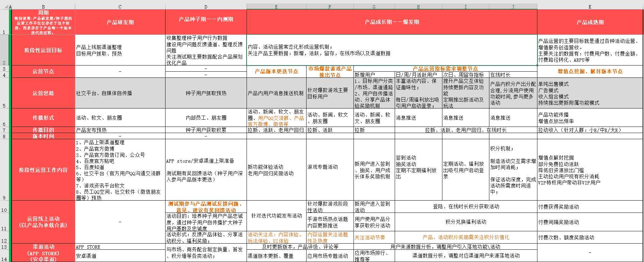Click the 付费获得奖励活动 cell
This screenshot has height=262, width=644.
(590, 207)
